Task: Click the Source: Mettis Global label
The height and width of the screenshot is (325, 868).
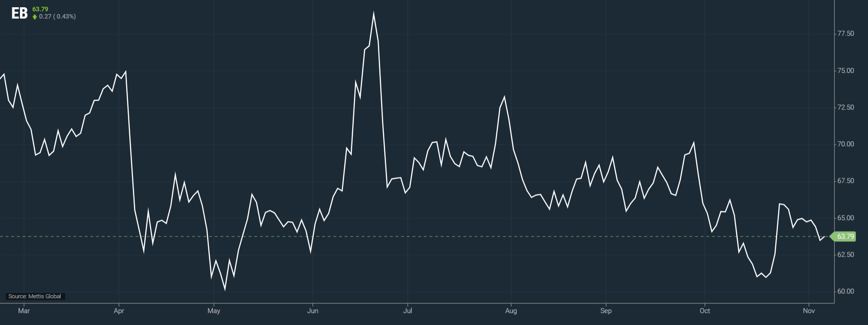Action: [35, 296]
